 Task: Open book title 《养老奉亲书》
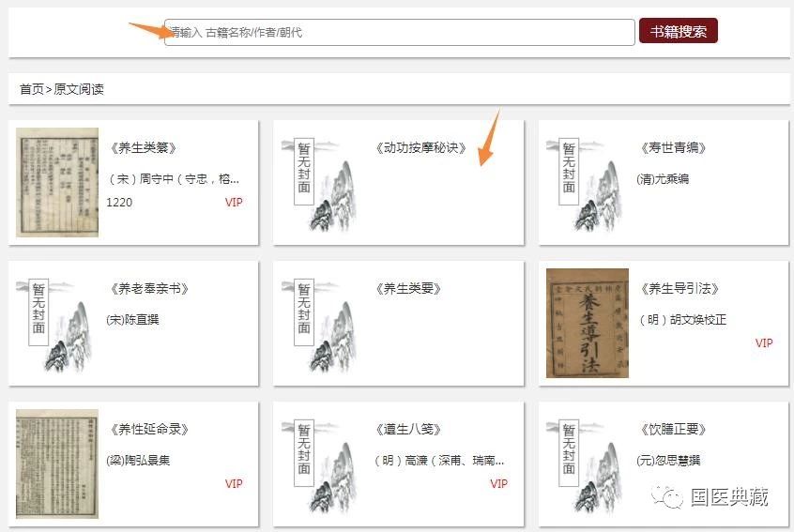click(149, 289)
